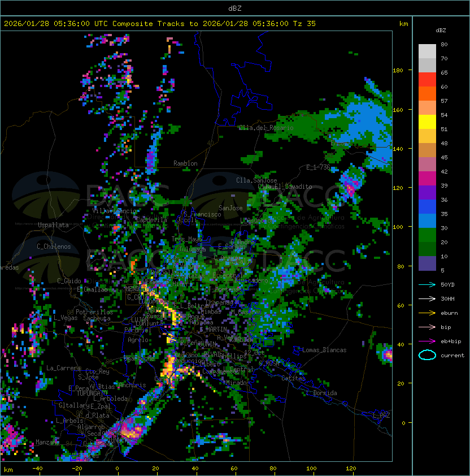This screenshot has height=476, width=470.
Task: Pick the bright green swatch in the dBZ scale
Action: (x=427, y=235)
